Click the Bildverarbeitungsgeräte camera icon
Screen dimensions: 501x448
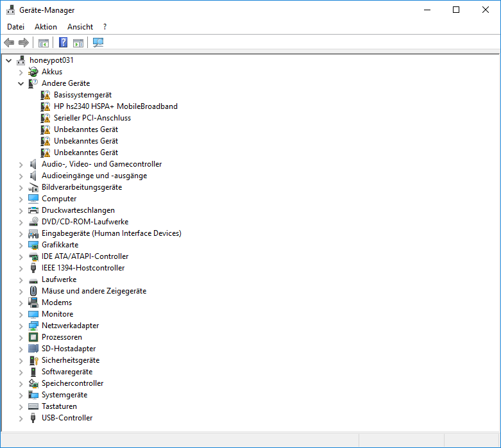click(33, 187)
